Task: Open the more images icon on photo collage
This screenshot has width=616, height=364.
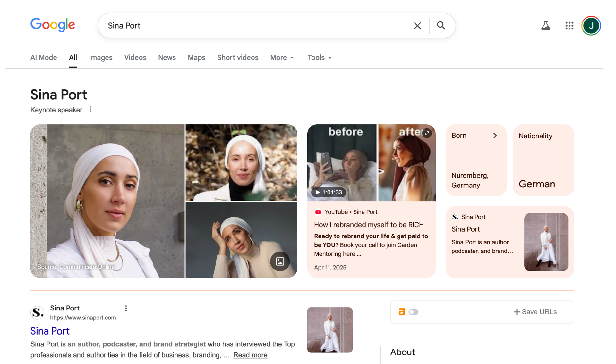Action: pyautogui.click(x=280, y=261)
